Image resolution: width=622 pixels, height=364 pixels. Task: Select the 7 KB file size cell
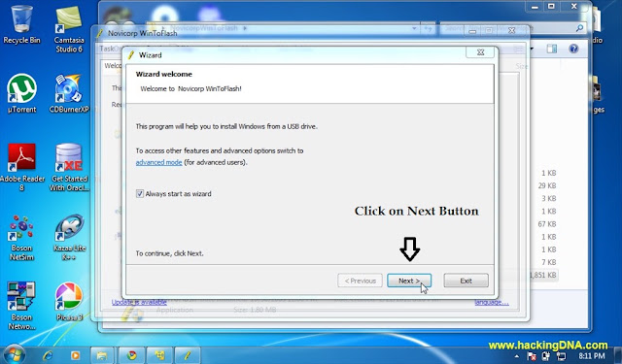point(548,262)
